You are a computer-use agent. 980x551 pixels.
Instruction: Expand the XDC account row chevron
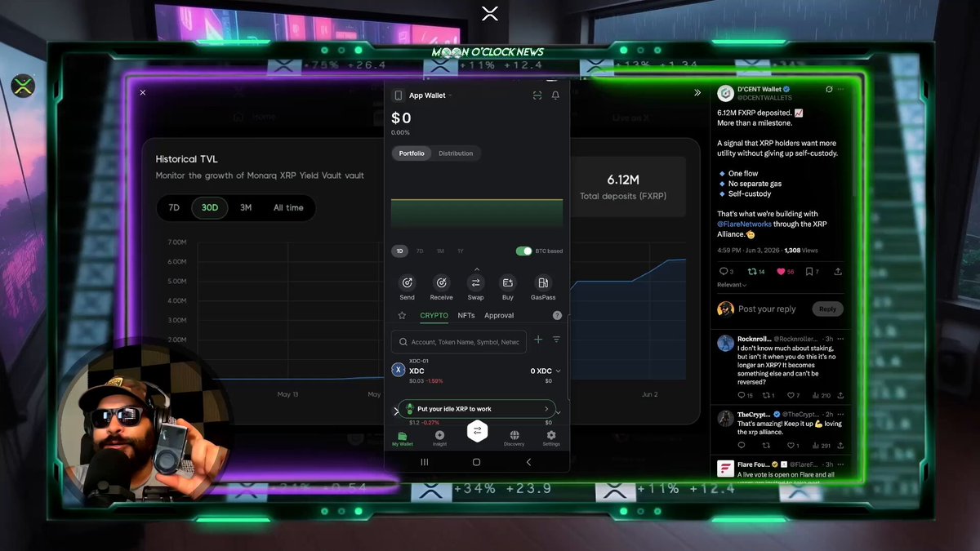pyautogui.click(x=558, y=371)
